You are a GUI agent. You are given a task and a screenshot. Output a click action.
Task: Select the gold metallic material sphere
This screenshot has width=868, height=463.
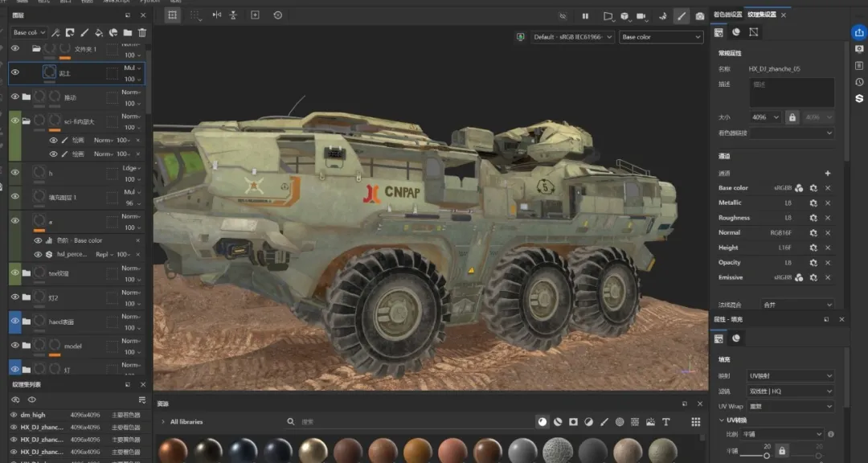point(313,450)
